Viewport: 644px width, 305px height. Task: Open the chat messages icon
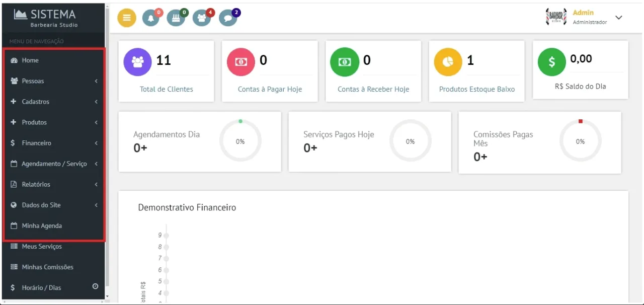coord(228,18)
